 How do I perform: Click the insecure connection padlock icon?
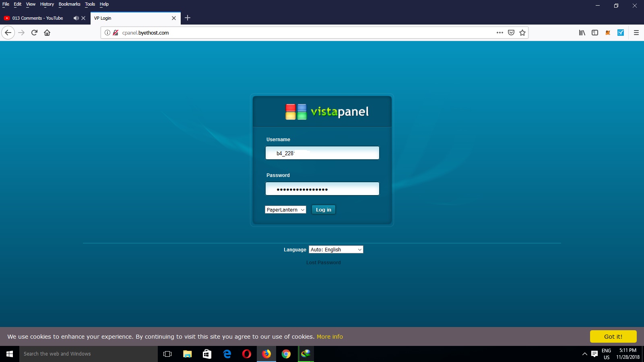point(116,33)
